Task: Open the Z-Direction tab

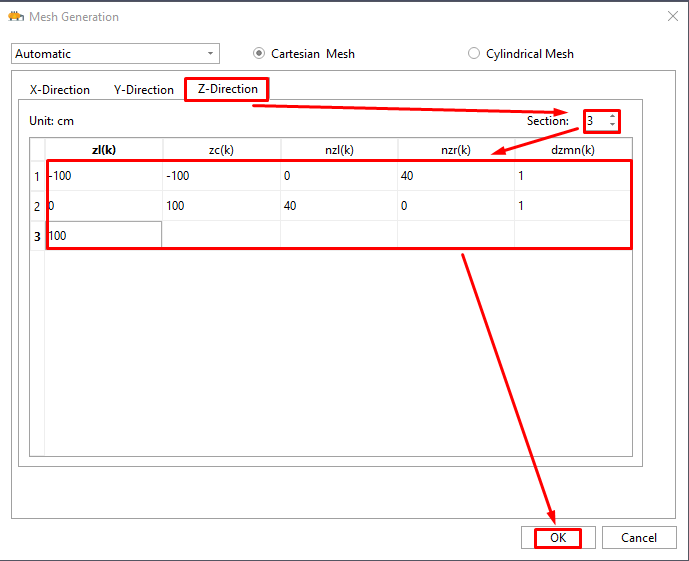Action: (227, 89)
